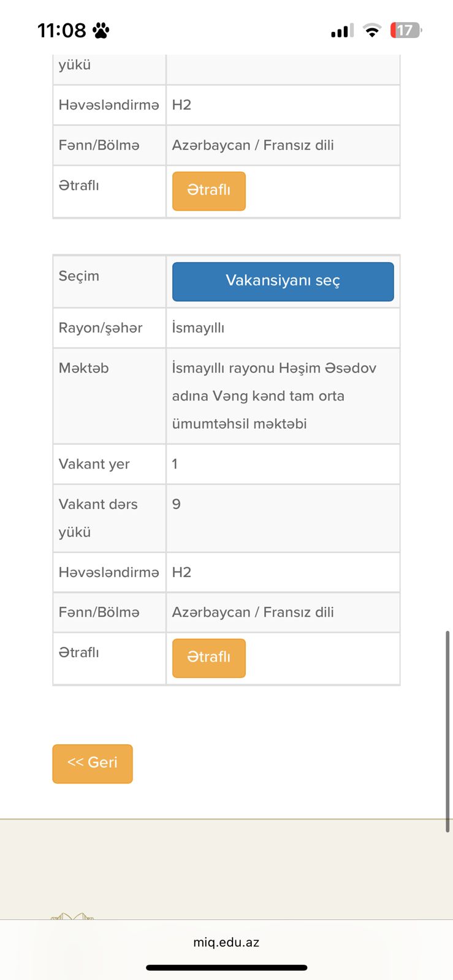Open Ətraflı details for the upper vacancy

click(x=208, y=190)
